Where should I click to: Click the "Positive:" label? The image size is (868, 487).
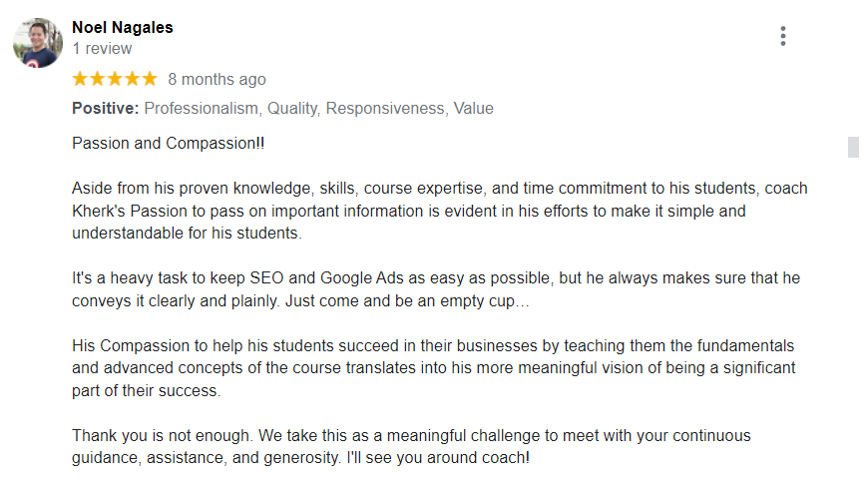(x=106, y=109)
